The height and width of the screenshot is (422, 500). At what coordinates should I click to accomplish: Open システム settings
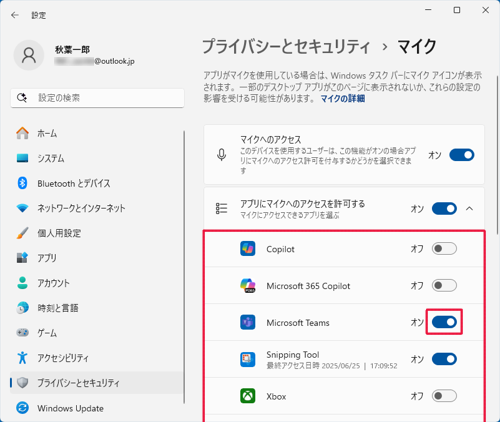pyautogui.click(x=97, y=158)
